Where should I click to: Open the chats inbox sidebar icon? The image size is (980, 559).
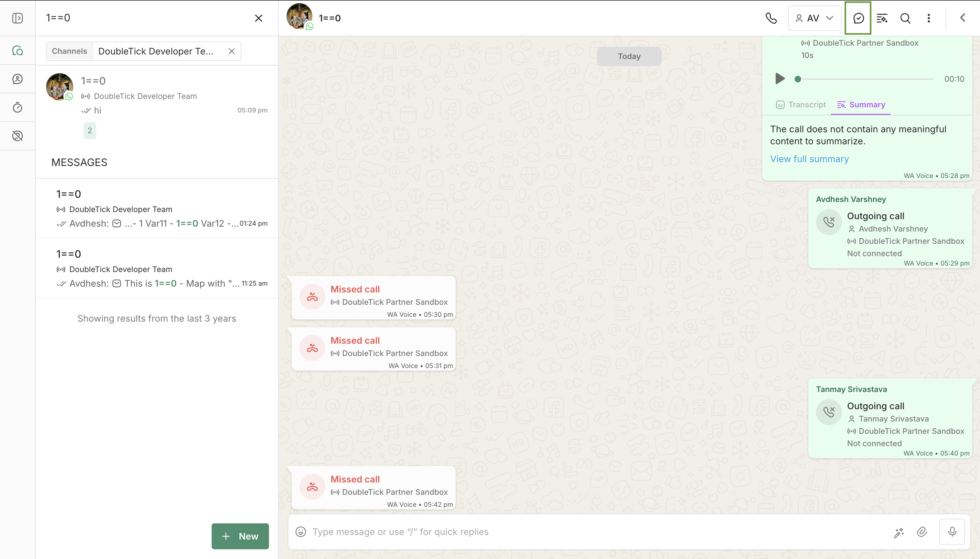click(17, 51)
